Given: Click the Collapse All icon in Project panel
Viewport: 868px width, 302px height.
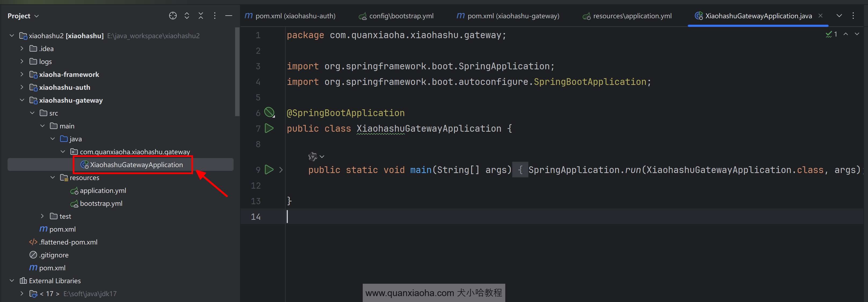Looking at the screenshot, I should (201, 16).
